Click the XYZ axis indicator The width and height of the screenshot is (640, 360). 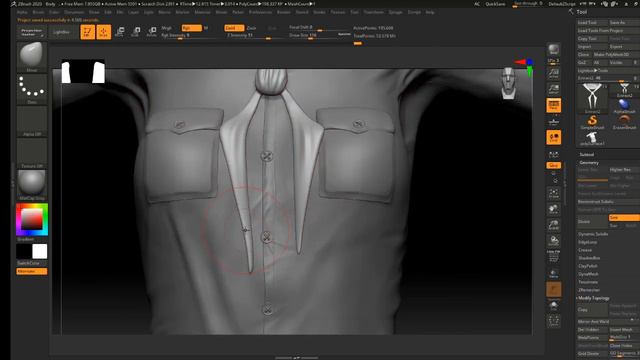tap(525, 66)
